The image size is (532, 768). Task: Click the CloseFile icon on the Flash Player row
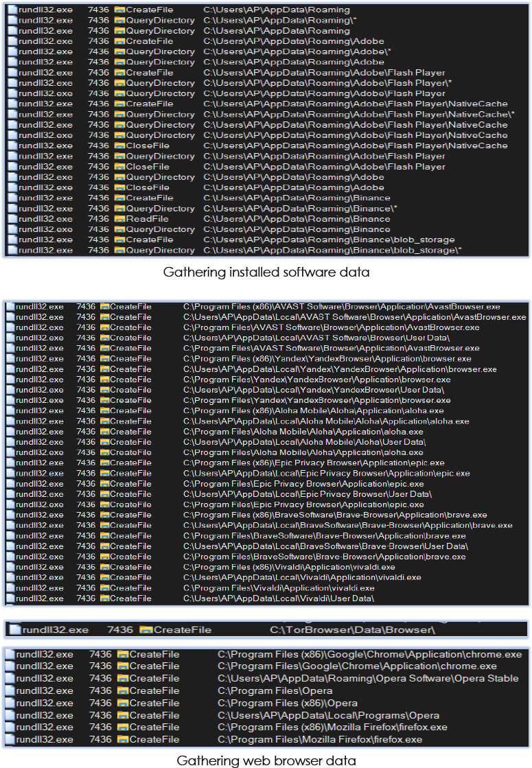[119, 167]
